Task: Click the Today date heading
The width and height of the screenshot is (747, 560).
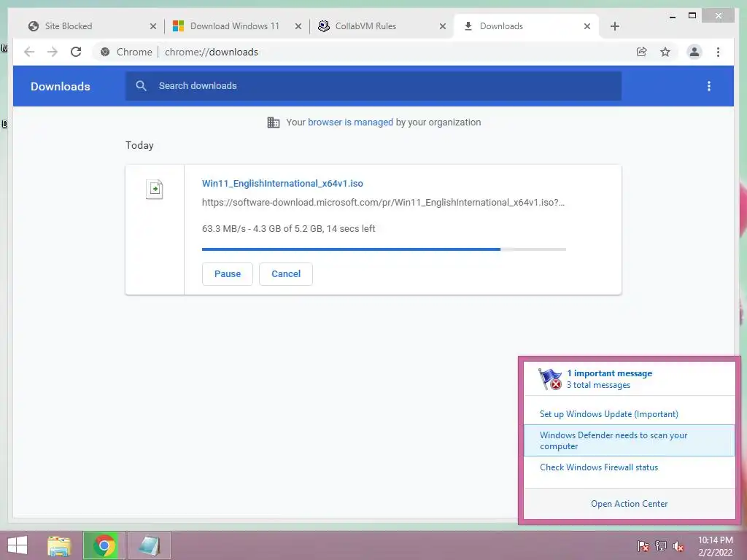Action: point(139,145)
